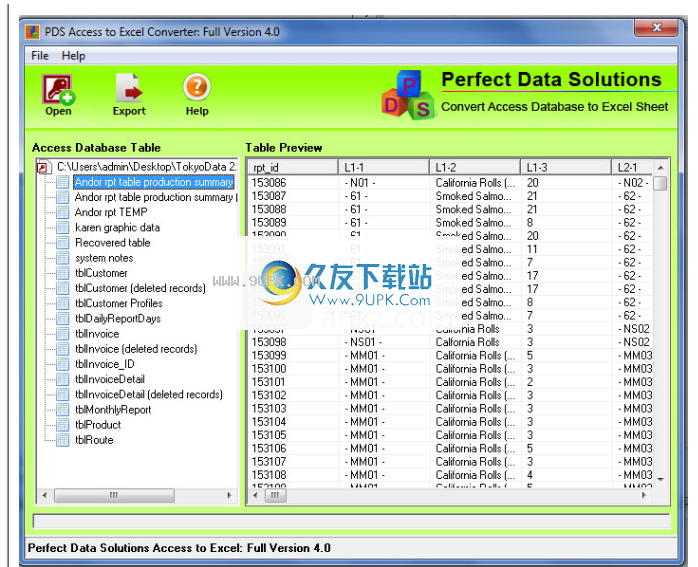
Task: Click table icon beside tblCustomer Profiles
Action: pyautogui.click(x=63, y=303)
